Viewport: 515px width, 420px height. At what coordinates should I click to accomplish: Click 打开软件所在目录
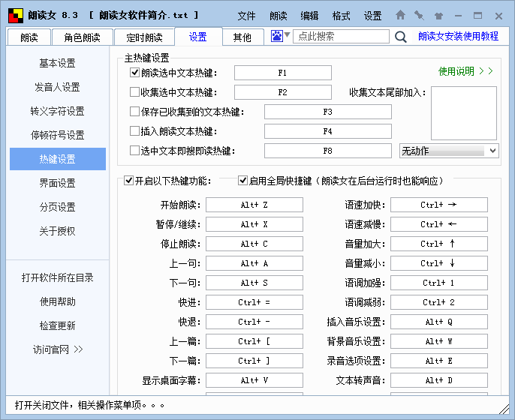point(58,277)
